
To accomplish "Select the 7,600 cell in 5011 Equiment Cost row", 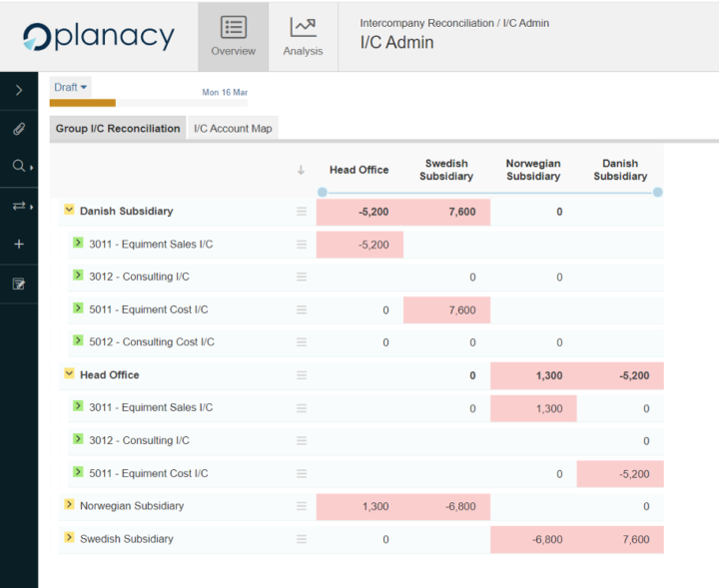I will click(x=446, y=310).
